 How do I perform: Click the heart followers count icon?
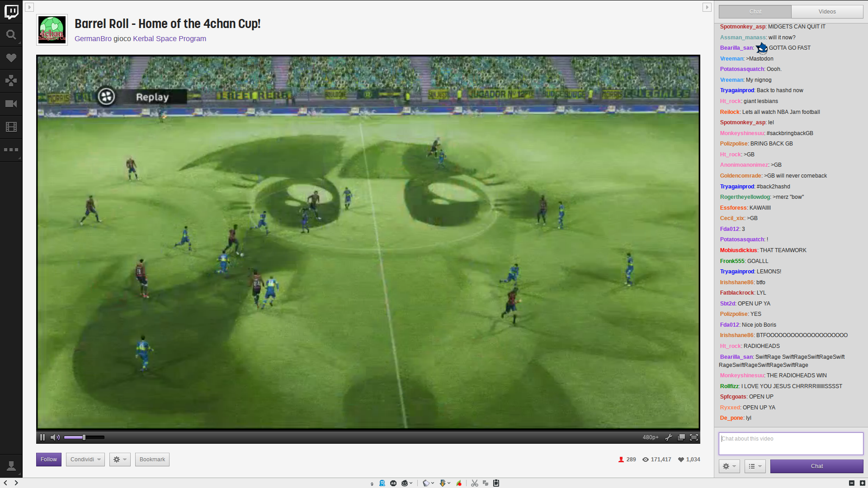click(681, 460)
